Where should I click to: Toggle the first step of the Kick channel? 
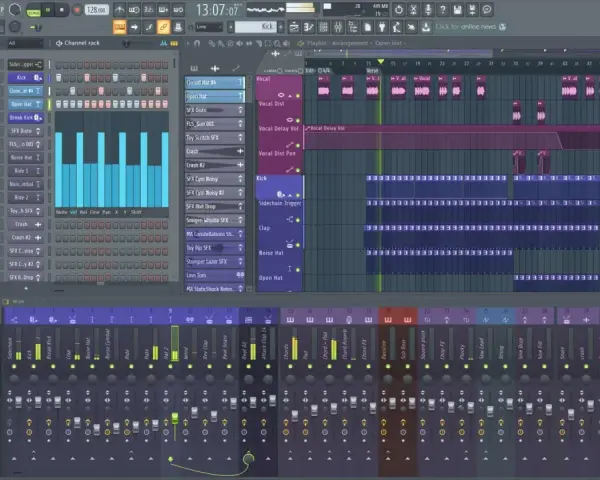(x=59, y=78)
